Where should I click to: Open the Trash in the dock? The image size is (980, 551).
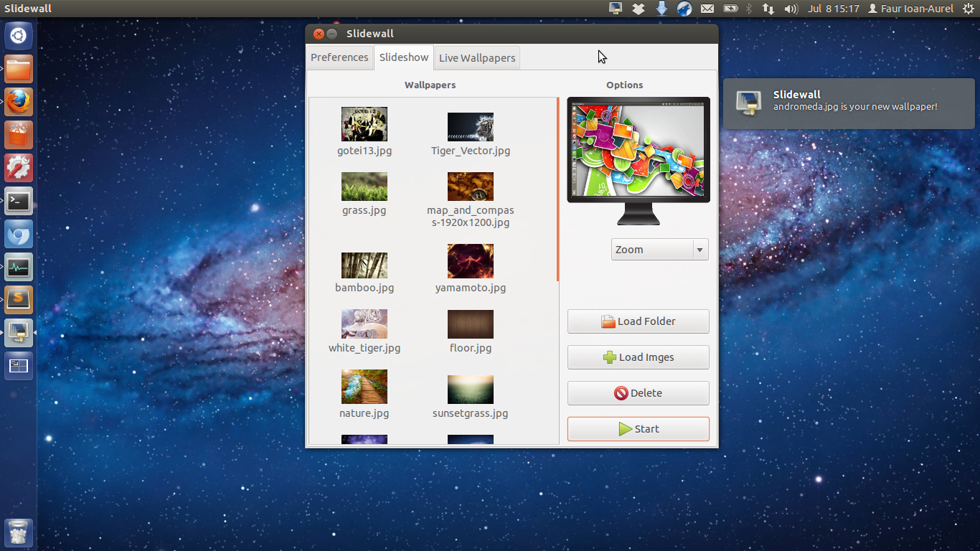(x=19, y=532)
